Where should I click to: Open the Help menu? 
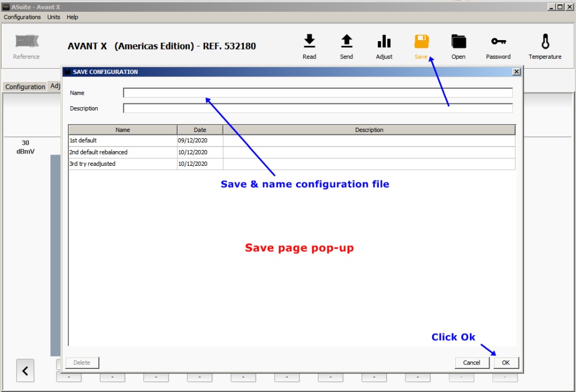(x=72, y=17)
